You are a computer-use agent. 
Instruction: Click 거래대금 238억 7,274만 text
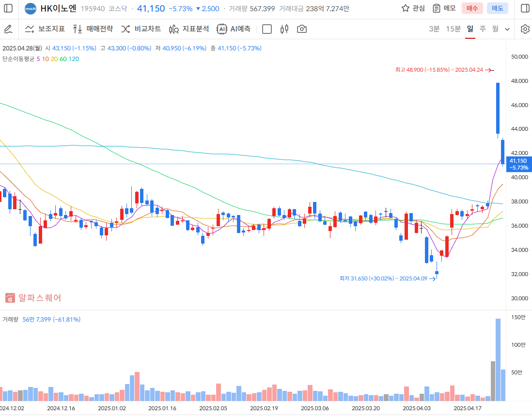pyautogui.click(x=314, y=9)
